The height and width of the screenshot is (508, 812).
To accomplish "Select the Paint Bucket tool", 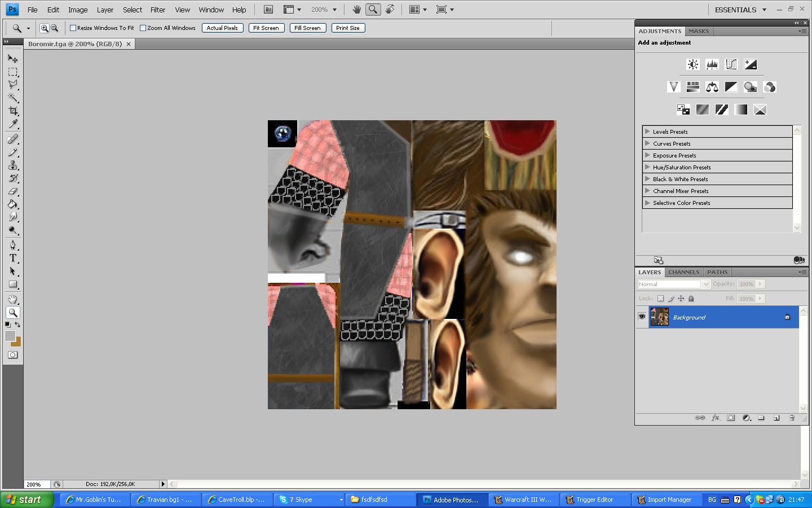I will (13, 204).
